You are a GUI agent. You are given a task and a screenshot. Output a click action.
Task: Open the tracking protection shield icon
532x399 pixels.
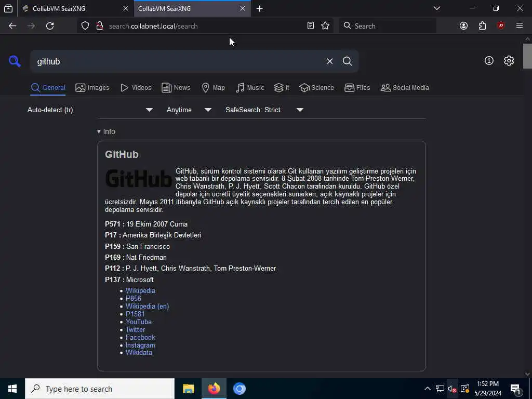pyautogui.click(x=85, y=26)
